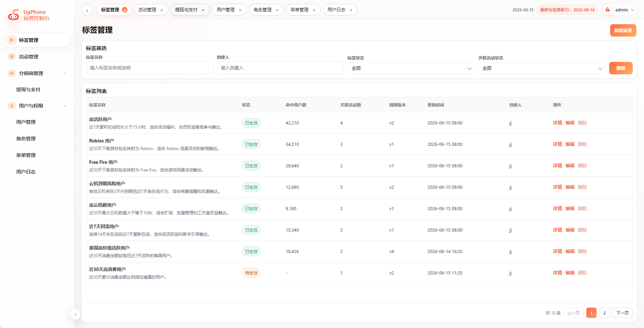Click 编辑 for Roblox 用户

pyautogui.click(x=570, y=144)
